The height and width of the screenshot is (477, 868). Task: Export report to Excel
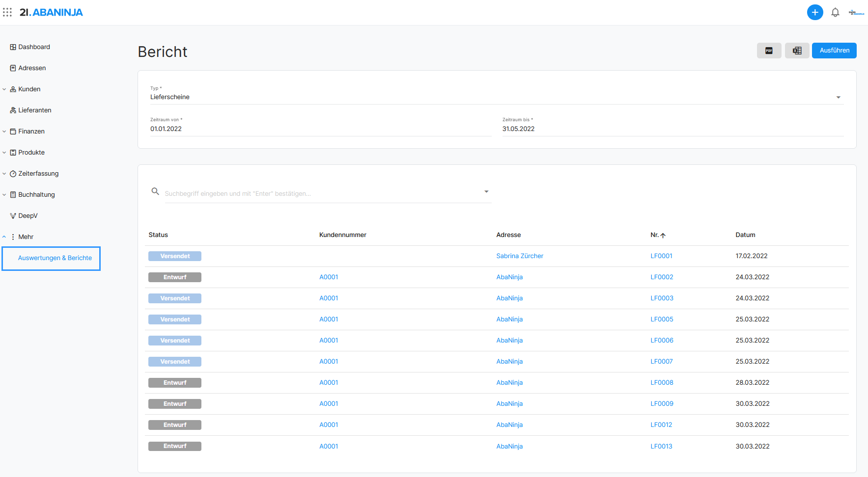[797, 51]
